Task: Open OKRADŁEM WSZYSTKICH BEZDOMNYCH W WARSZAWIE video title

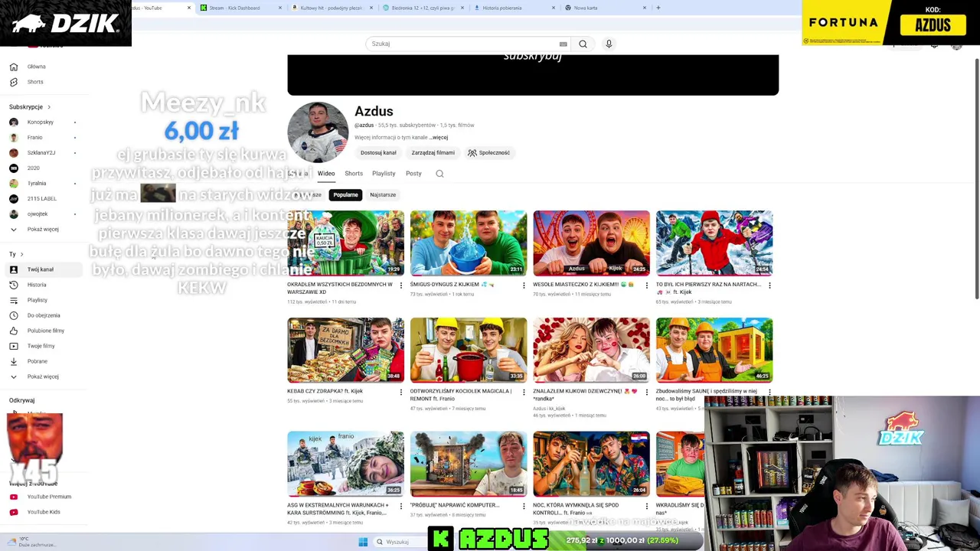Action: click(339, 288)
